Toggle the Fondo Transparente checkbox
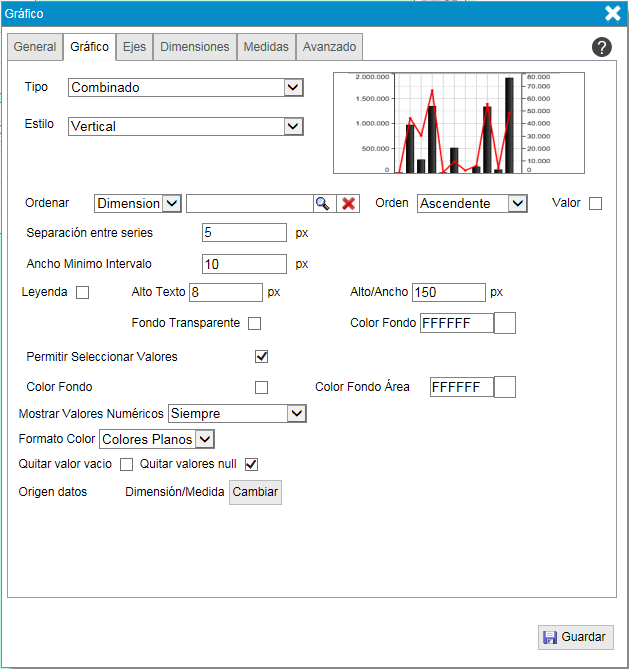 click(x=255, y=323)
